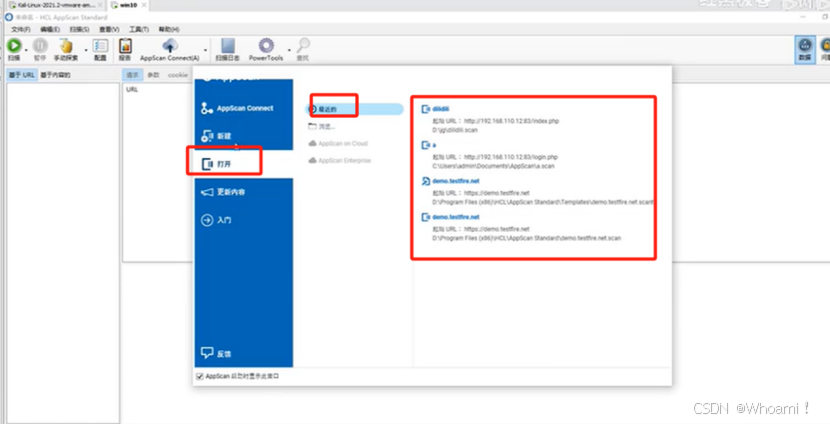The image size is (830, 424).
Task: Open the recent scan dilidili
Action: point(440,109)
